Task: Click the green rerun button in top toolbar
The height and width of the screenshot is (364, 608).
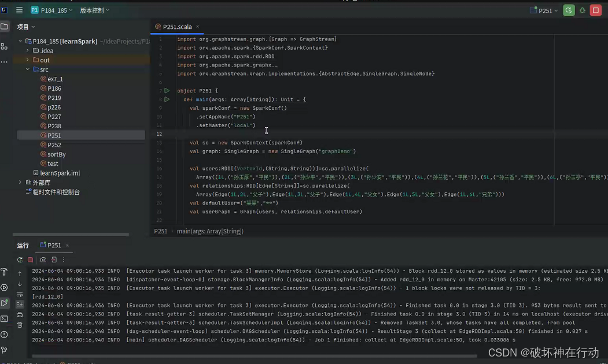Action: pyautogui.click(x=569, y=10)
